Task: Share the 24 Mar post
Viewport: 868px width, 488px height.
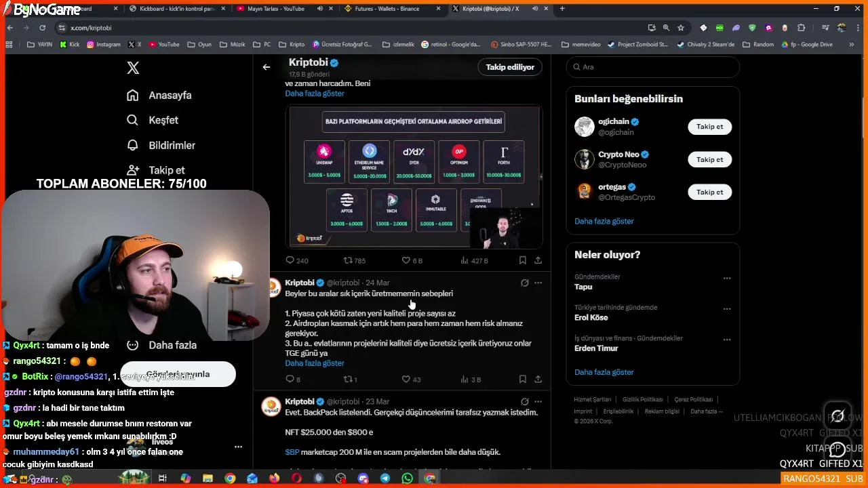Action: (x=538, y=380)
